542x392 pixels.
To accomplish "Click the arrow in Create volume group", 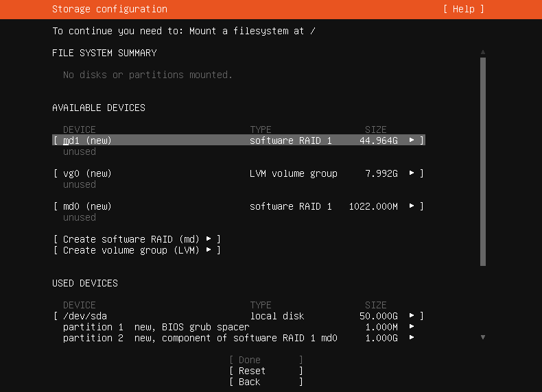I will pyautogui.click(x=209, y=249).
